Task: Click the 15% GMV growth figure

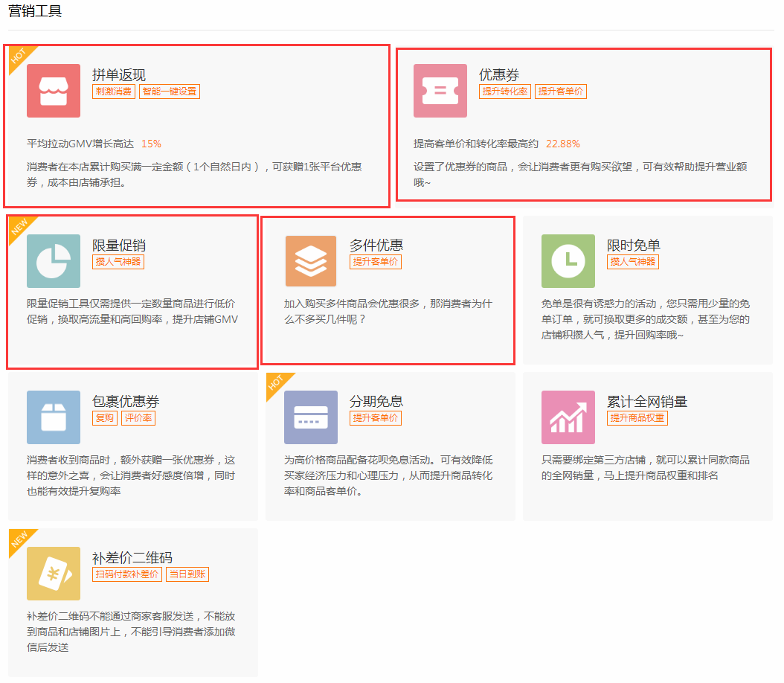Action: tap(151, 144)
